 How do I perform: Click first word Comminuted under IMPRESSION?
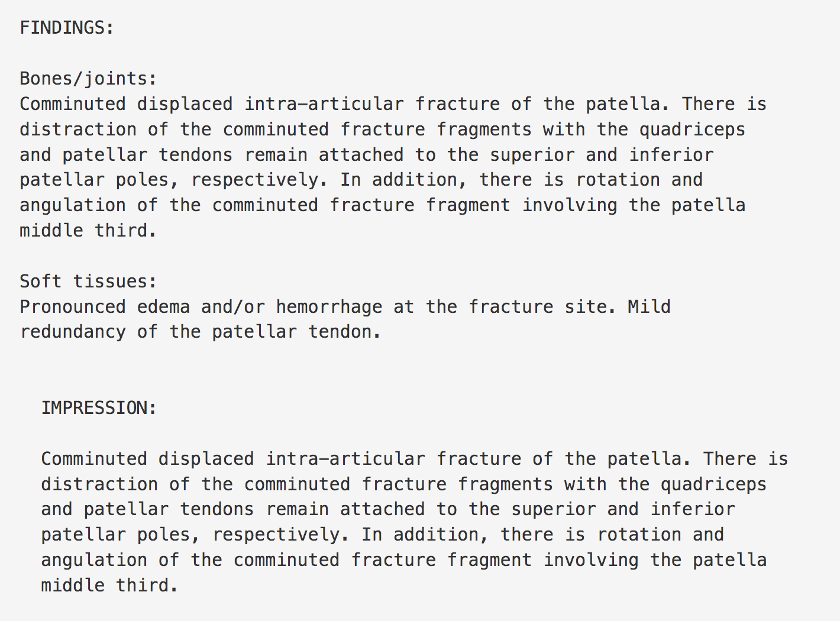click(x=93, y=459)
